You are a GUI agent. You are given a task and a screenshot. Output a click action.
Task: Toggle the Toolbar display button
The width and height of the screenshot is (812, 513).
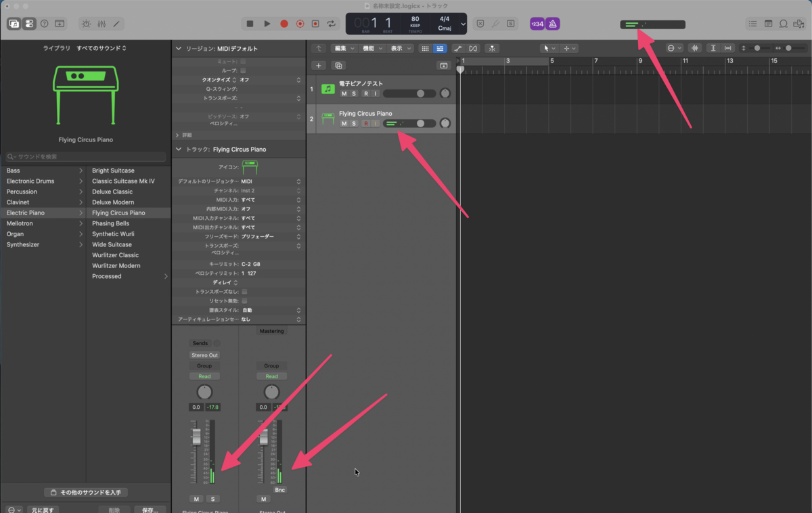click(x=60, y=24)
